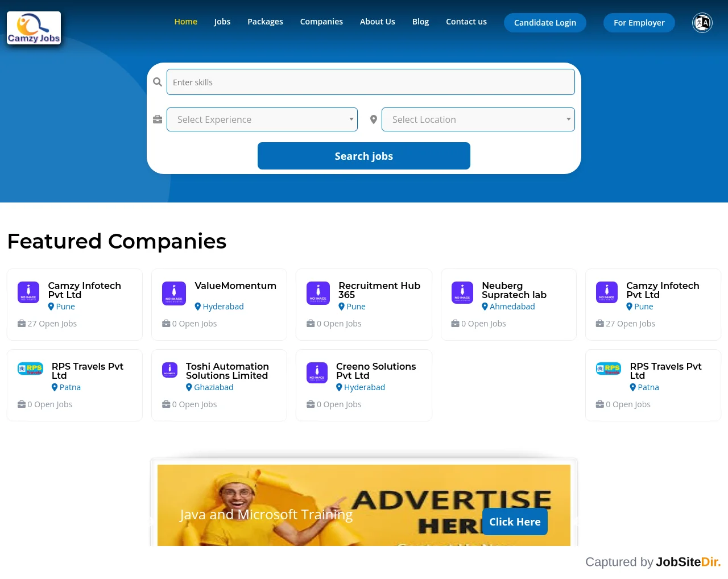728x579 pixels.
Task: Open the Contact us page
Action: pos(466,22)
